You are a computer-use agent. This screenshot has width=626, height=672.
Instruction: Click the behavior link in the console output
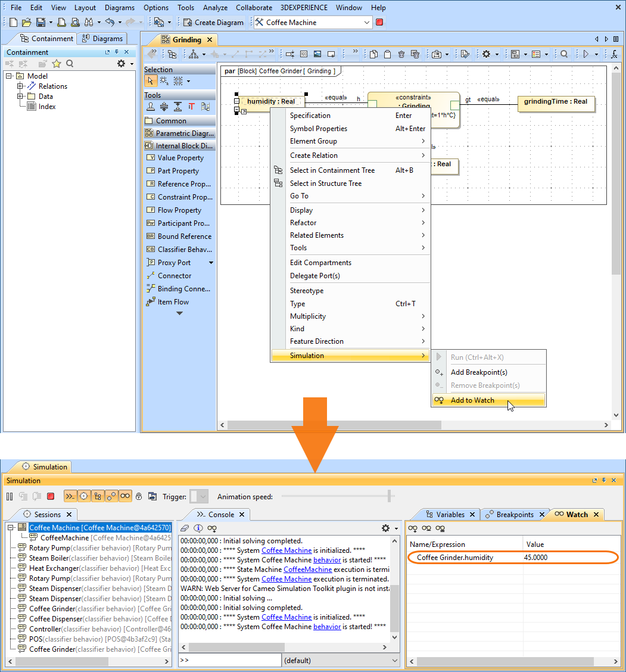click(x=327, y=560)
